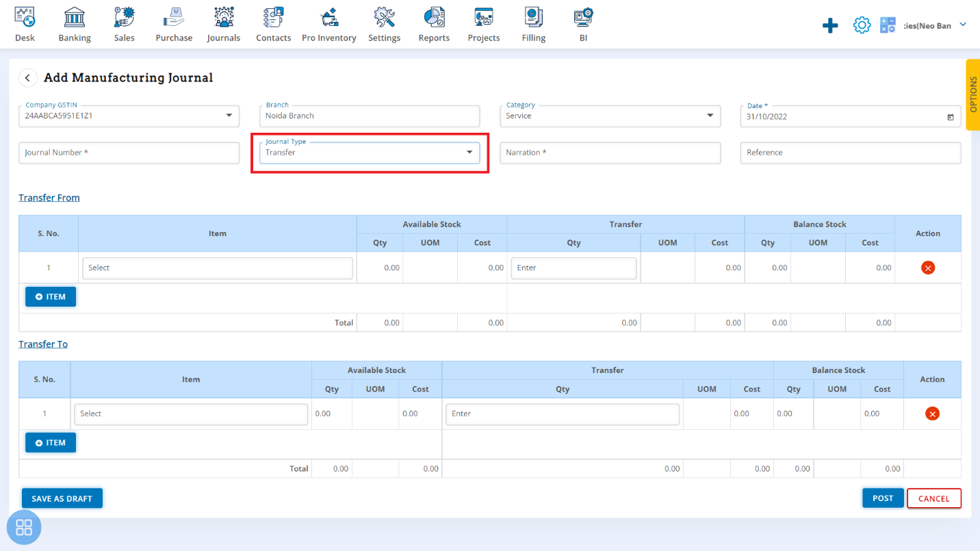Screen dimensions: 980x551
Task: Click the Branch field with Noida Branch
Action: [370, 116]
